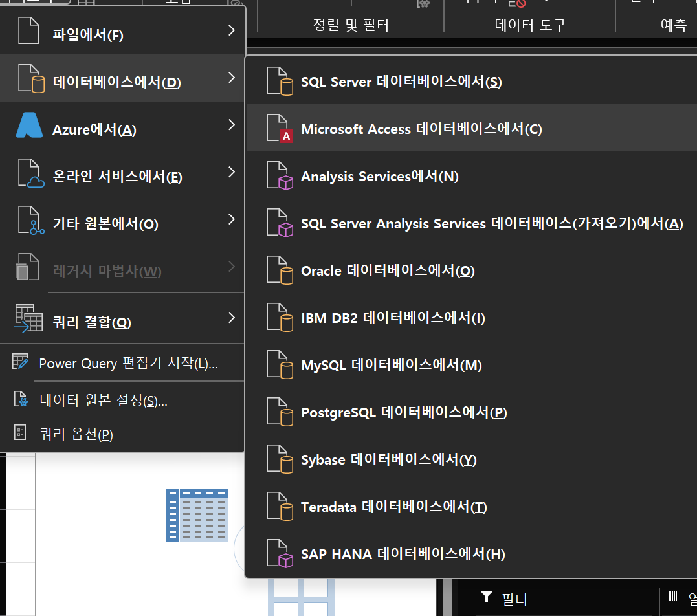Screen dimensions: 697x616
Task: Click the query options icon
Action: (21, 433)
